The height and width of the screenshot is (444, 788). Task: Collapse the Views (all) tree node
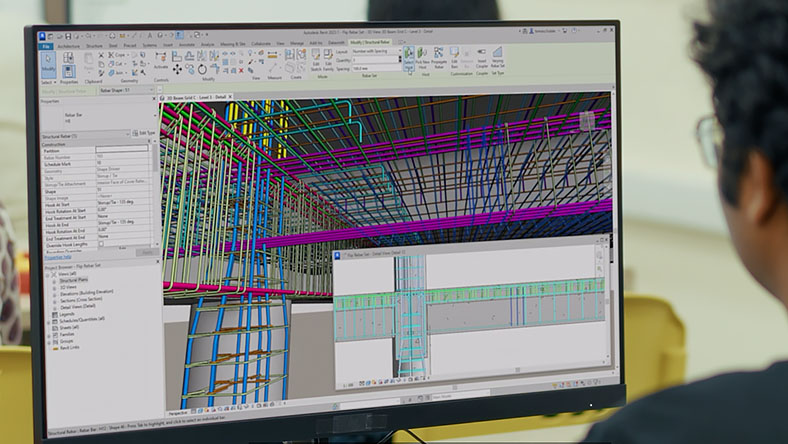tap(47, 276)
